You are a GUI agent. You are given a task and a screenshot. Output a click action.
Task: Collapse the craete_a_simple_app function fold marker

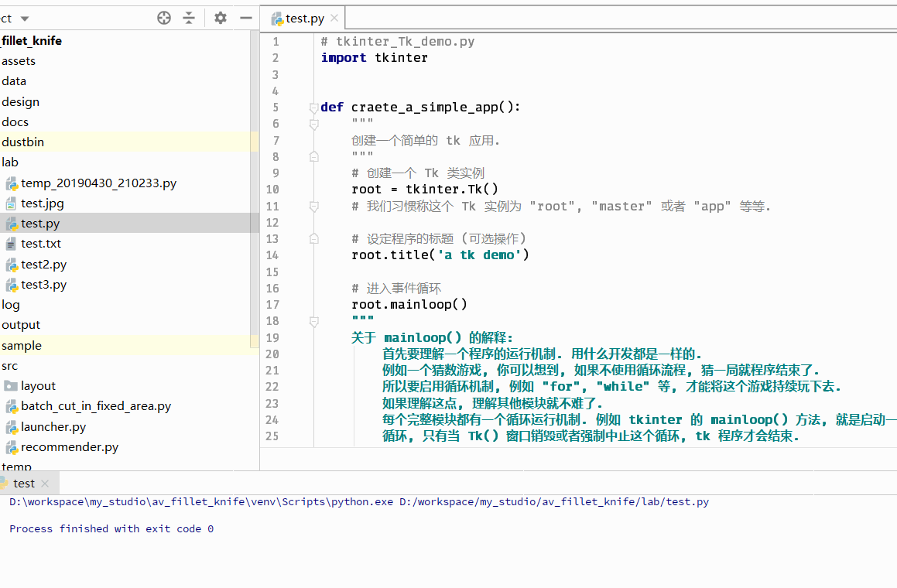(x=314, y=107)
